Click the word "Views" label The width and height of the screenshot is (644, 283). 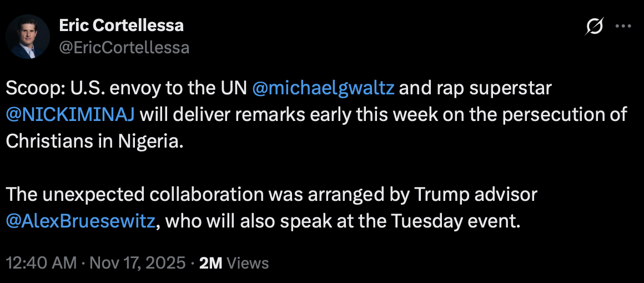click(248, 263)
